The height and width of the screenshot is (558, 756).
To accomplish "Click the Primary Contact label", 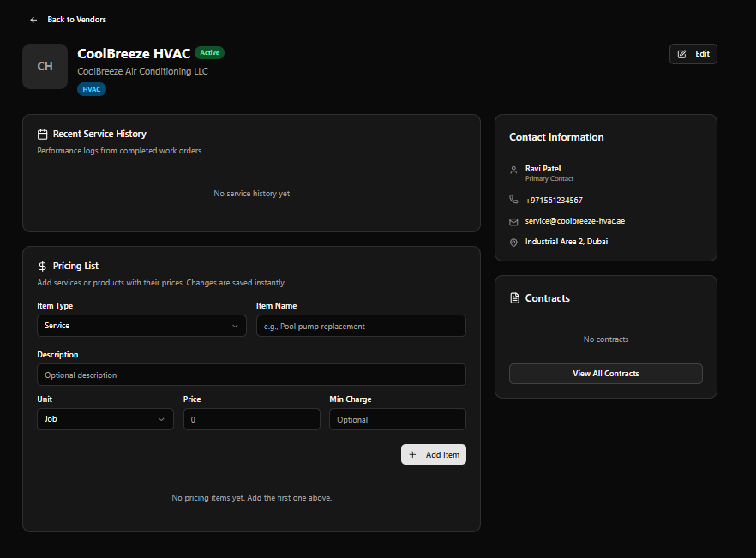I will [x=549, y=179].
